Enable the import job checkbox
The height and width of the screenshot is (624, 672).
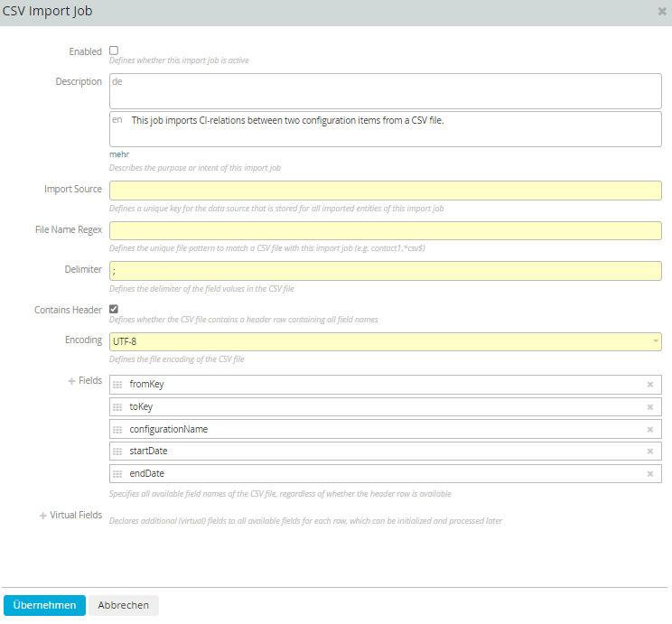click(114, 51)
